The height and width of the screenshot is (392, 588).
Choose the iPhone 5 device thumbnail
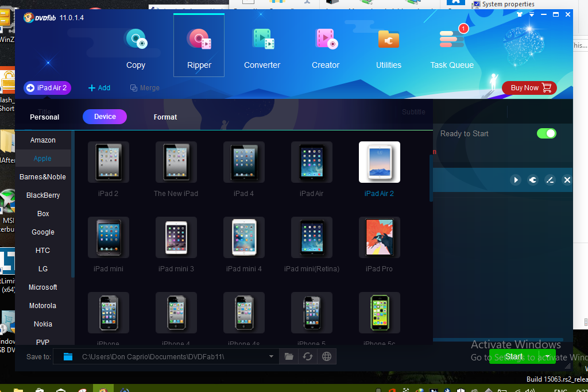[312, 313]
